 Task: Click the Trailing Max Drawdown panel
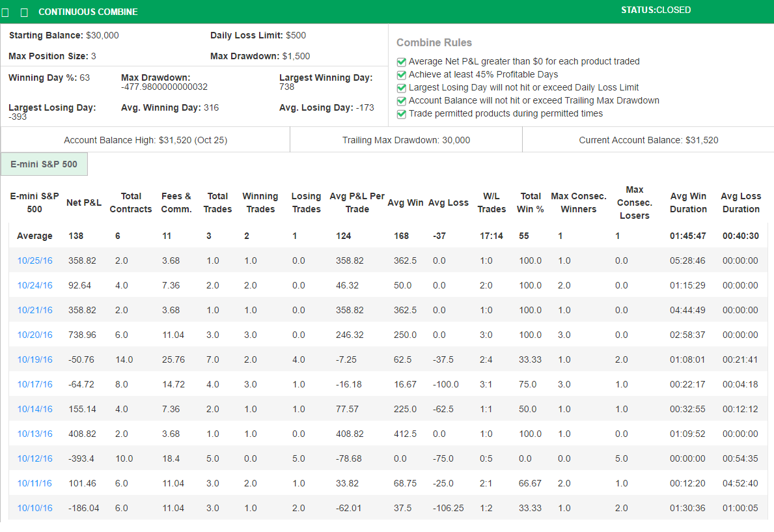click(406, 139)
